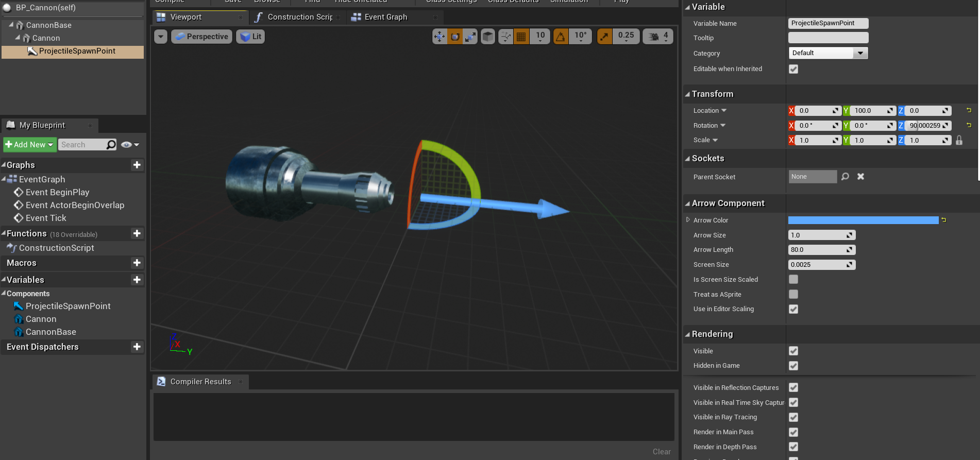Enable Is Screen Size Scaled checkbox
The width and height of the screenshot is (980, 460).
[x=793, y=279]
